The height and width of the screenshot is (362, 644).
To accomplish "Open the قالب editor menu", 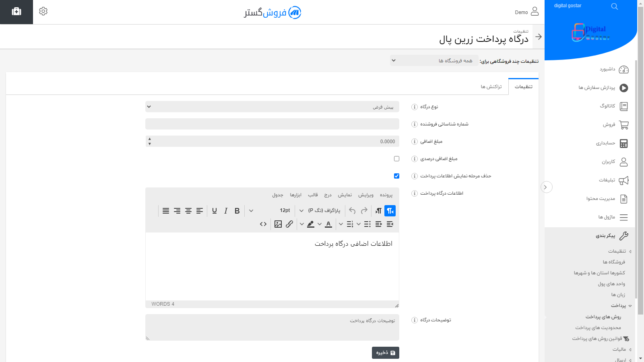I will (313, 195).
